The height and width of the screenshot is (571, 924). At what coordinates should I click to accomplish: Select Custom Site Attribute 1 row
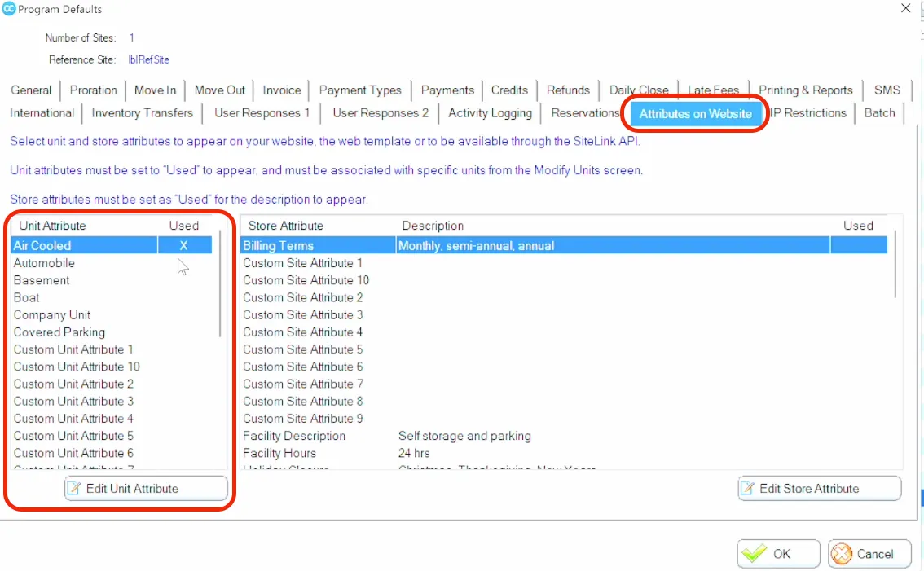[563, 263]
